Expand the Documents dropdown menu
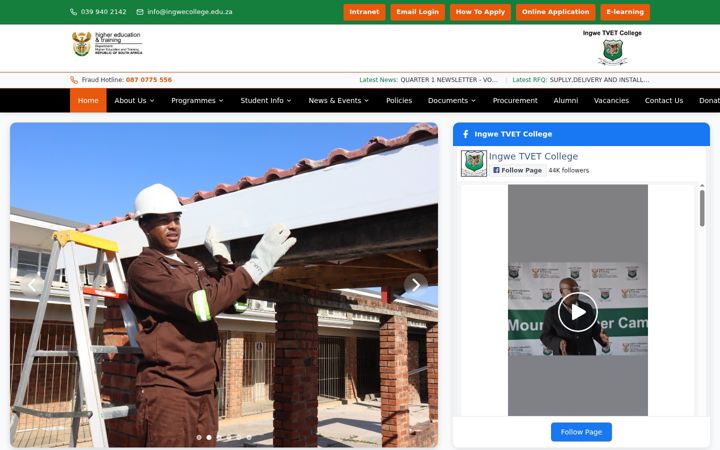Viewport: 720px width, 450px height. coord(452,101)
